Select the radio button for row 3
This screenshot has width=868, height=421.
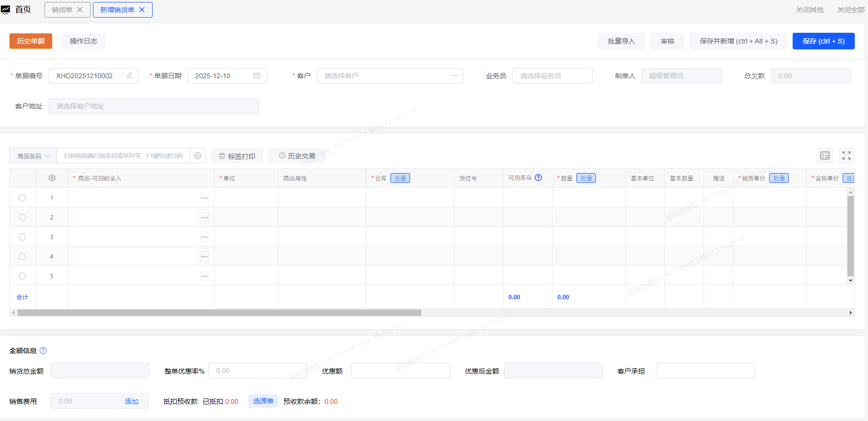(x=22, y=237)
